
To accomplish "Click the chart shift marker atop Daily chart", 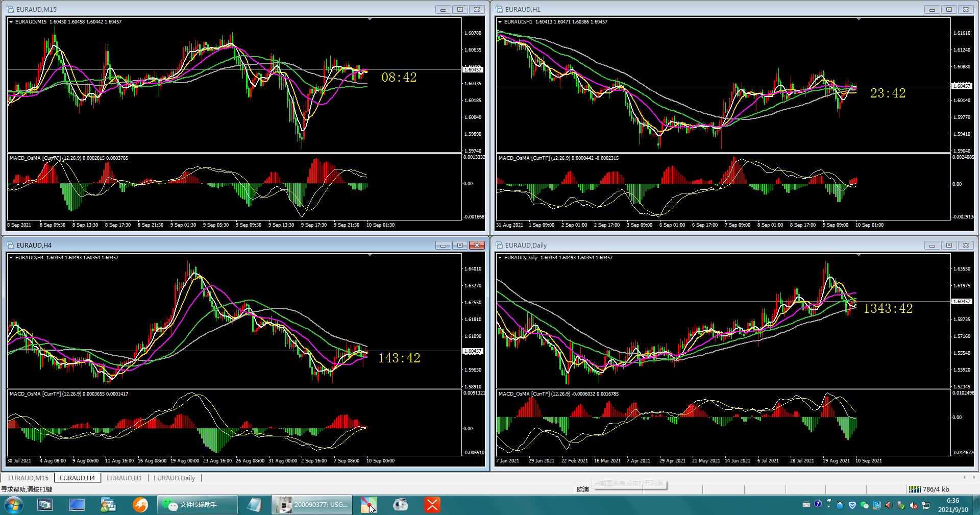I will tap(859, 255).
